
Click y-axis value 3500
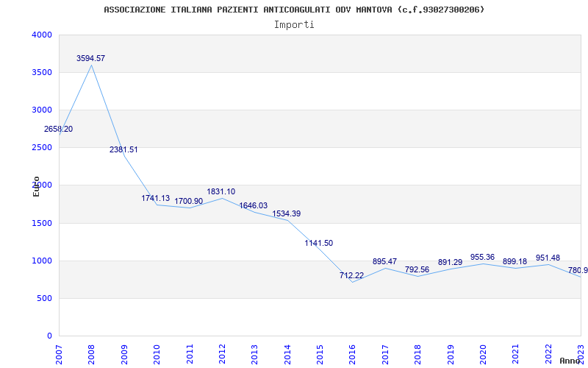pyautogui.click(x=42, y=72)
